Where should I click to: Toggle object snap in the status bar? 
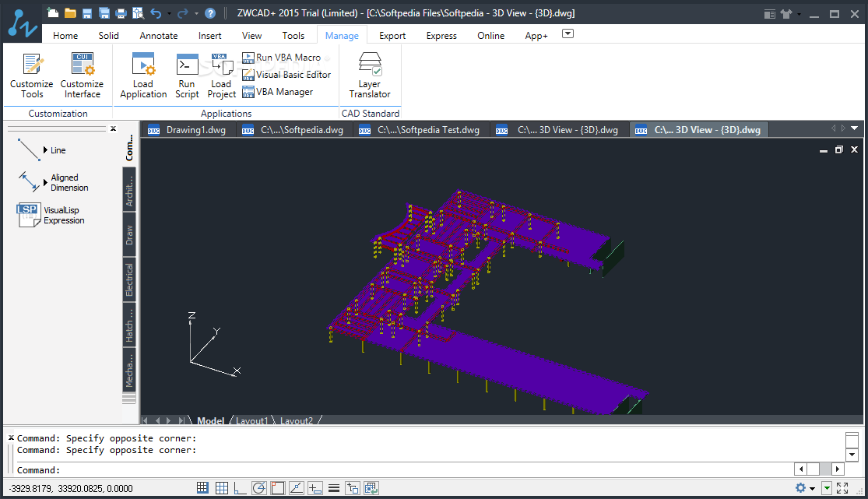pos(277,488)
